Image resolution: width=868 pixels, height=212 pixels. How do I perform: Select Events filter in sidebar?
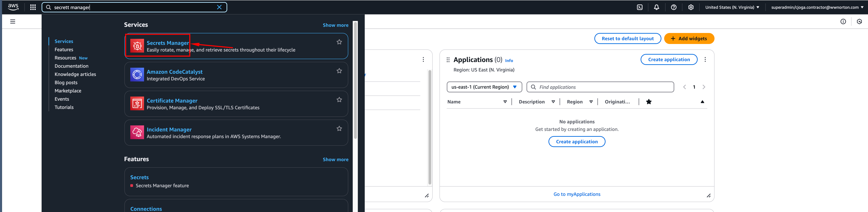coord(62,99)
